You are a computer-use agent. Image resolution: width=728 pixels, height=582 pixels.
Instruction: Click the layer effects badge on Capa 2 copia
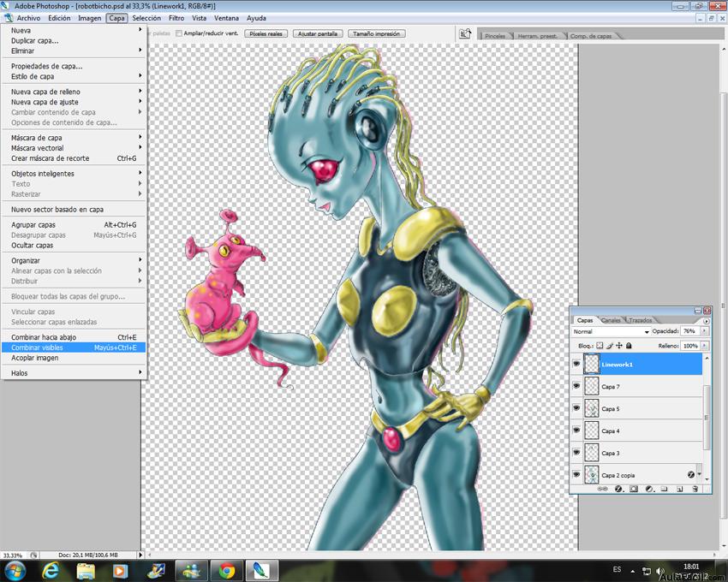[x=690, y=474]
